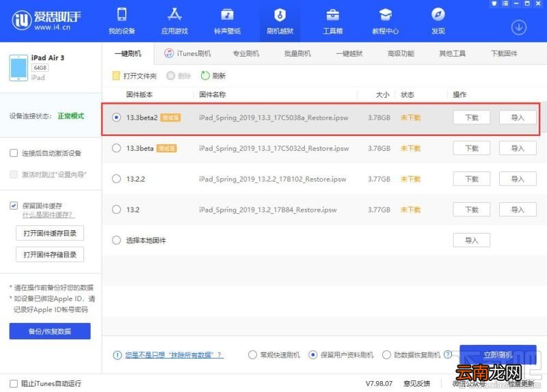Import firmware for the 13.2 row
Viewport: 547px width, 392px height.
coord(518,210)
